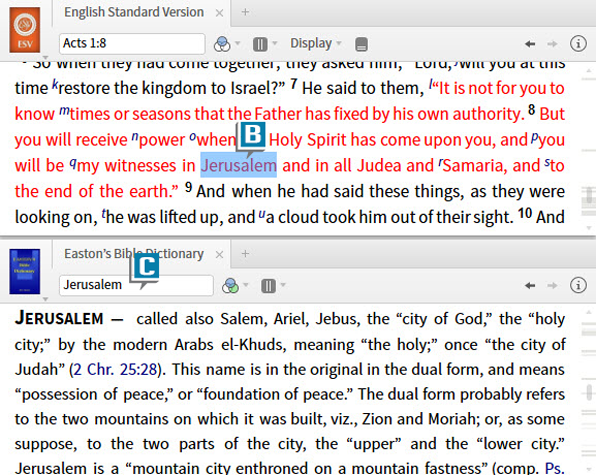This screenshot has height=475, width=596.
Task: Close the English Standard Version tab
Action: [x=219, y=13]
